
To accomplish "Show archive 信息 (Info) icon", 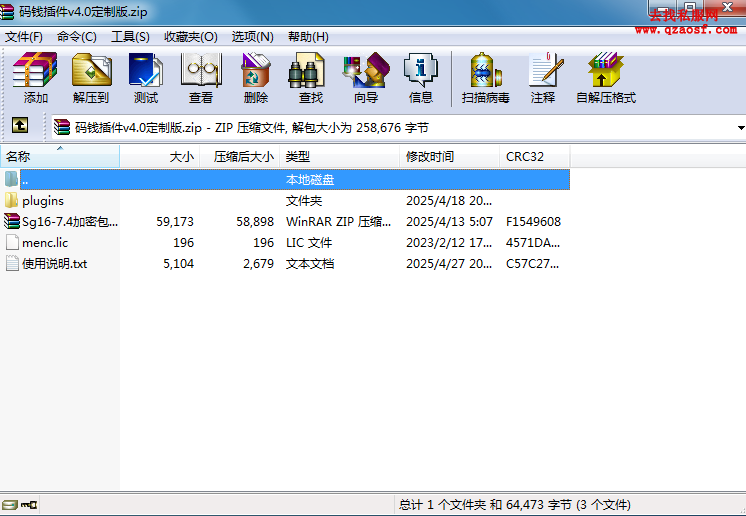I will [421, 78].
